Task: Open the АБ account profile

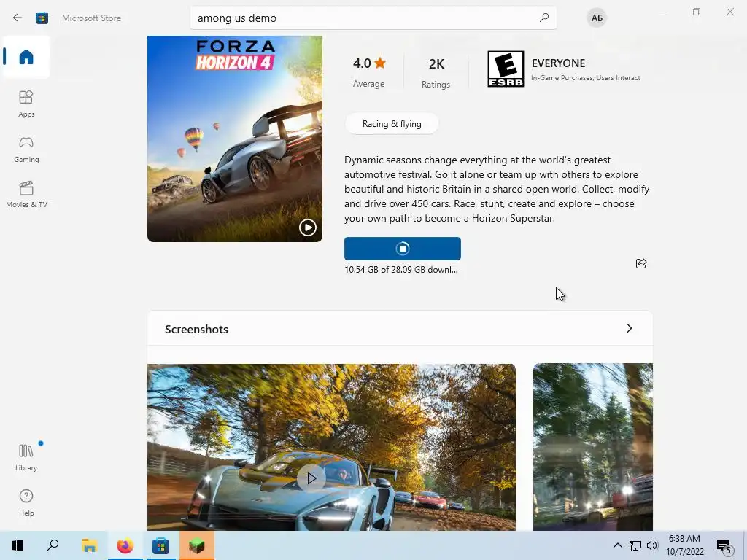Action: tap(597, 18)
